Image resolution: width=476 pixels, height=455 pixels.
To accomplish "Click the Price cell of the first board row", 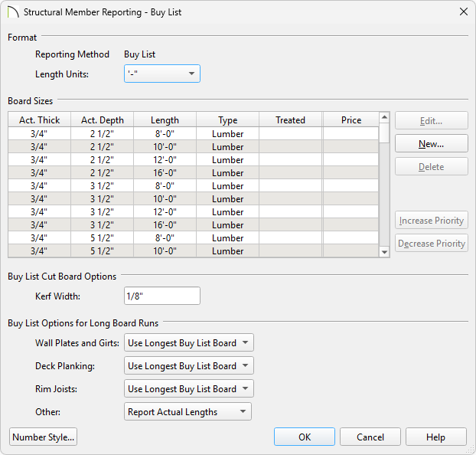I will click(x=351, y=134).
